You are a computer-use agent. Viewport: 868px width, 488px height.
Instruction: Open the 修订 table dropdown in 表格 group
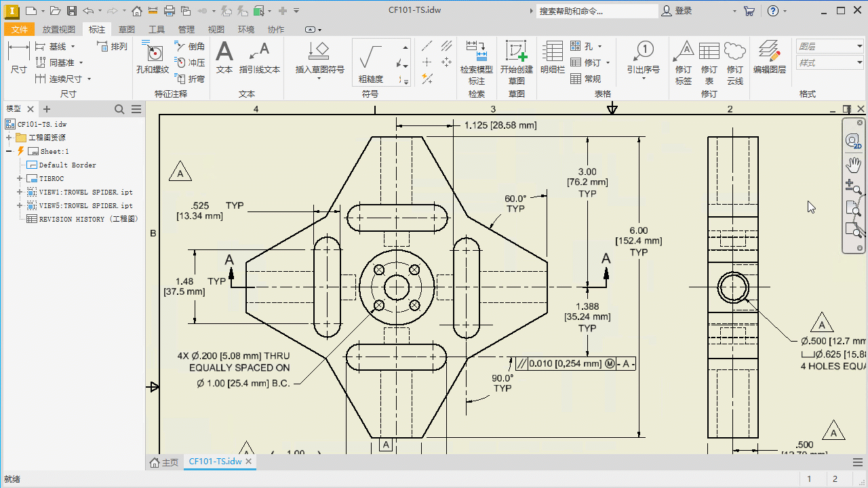click(x=608, y=62)
